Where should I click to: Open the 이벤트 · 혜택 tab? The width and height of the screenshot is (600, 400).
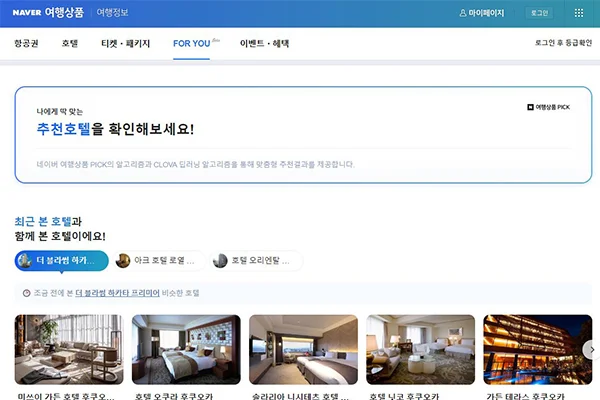click(x=264, y=44)
